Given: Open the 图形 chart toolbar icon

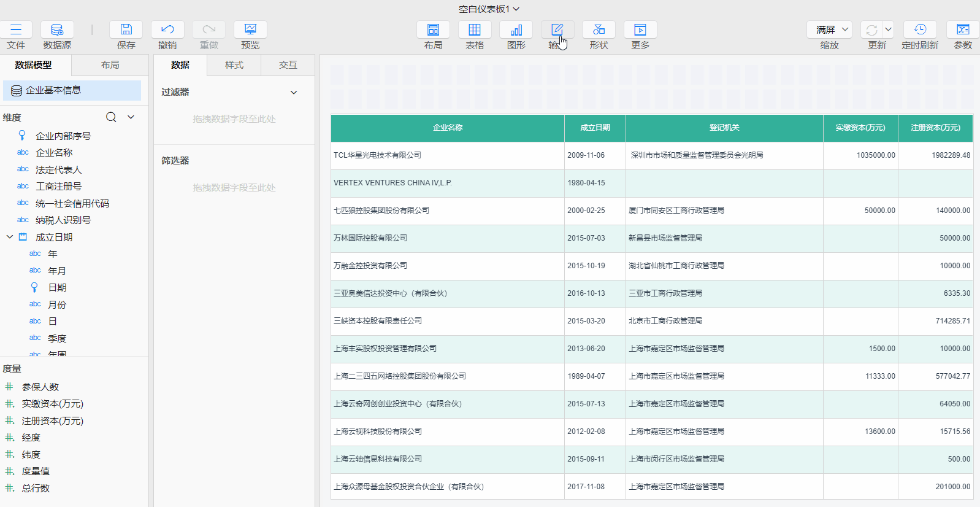Looking at the screenshot, I should 516,29.
